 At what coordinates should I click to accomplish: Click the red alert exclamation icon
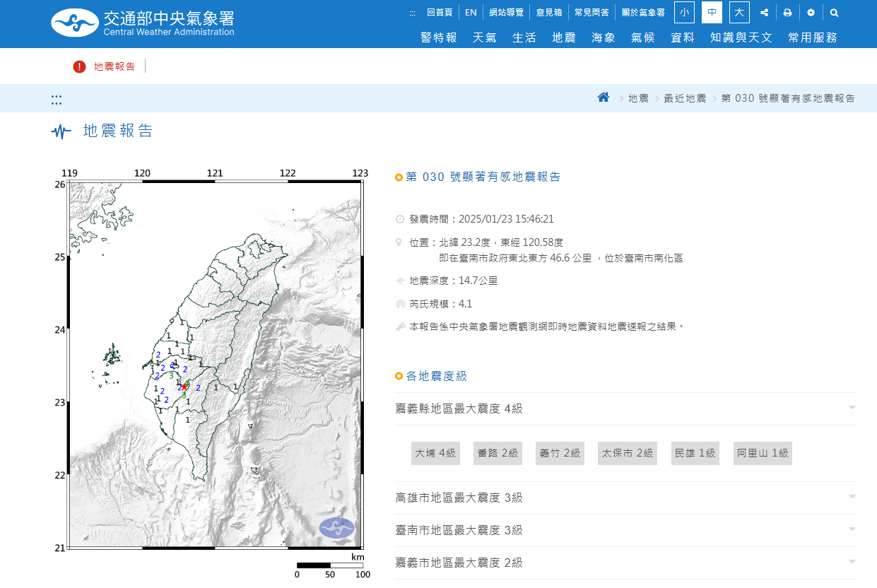pyautogui.click(x=79, y=66)
